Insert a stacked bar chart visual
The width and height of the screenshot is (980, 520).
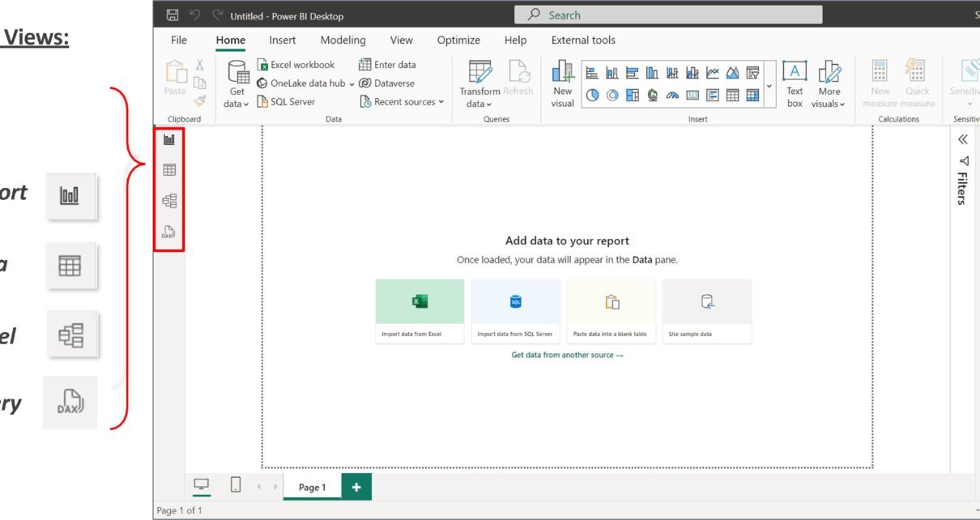coord(592,73)
